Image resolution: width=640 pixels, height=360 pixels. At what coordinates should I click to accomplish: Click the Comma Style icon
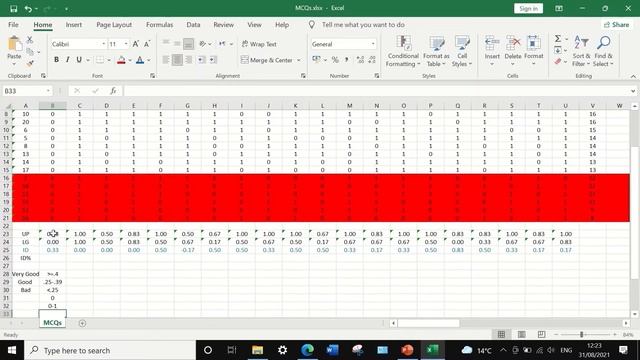pos(347,60)
